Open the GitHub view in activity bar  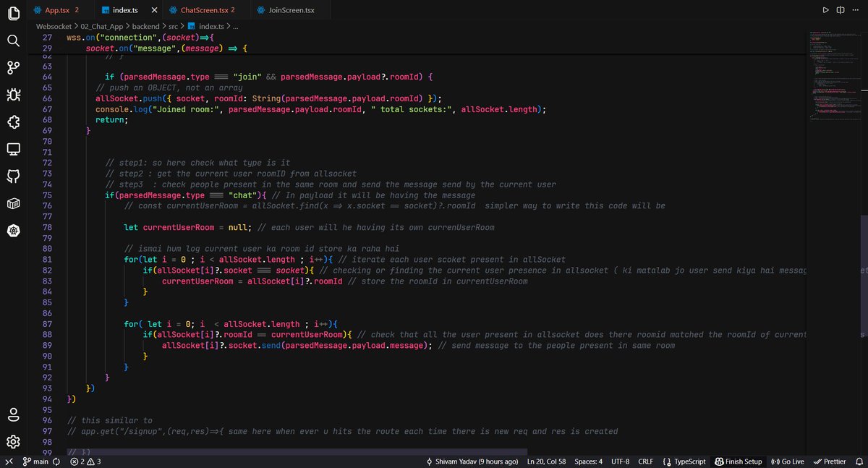pos(13,176)
